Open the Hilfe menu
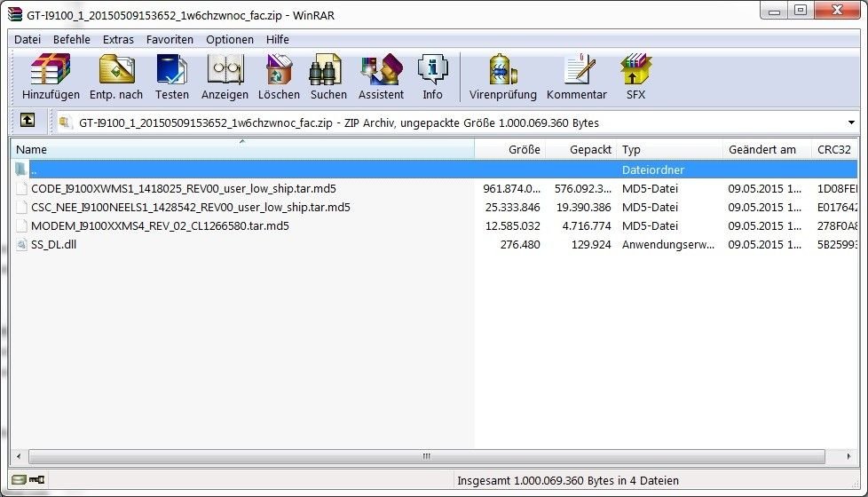868x497 pixels. click(x=277, y=39)
